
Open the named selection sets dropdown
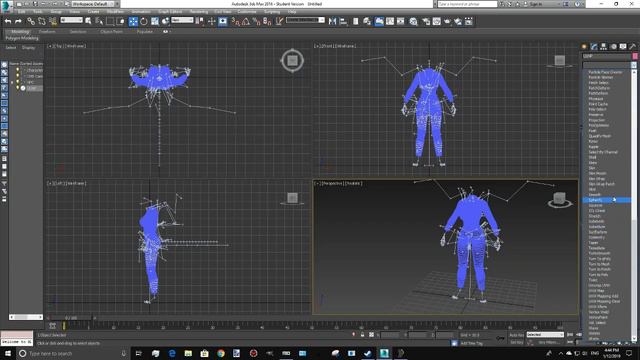click(x=305, y=20)
